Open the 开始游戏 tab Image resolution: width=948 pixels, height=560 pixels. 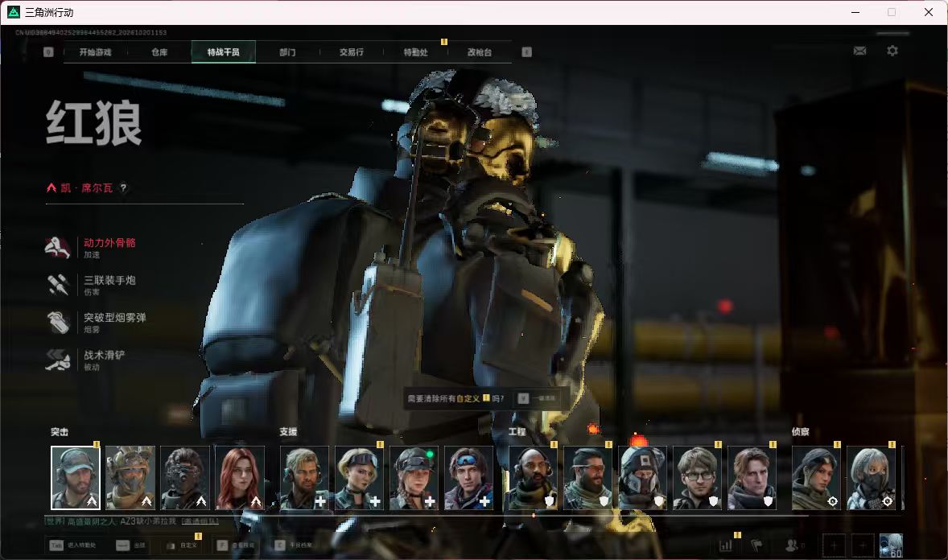click(x=95, y=52)
